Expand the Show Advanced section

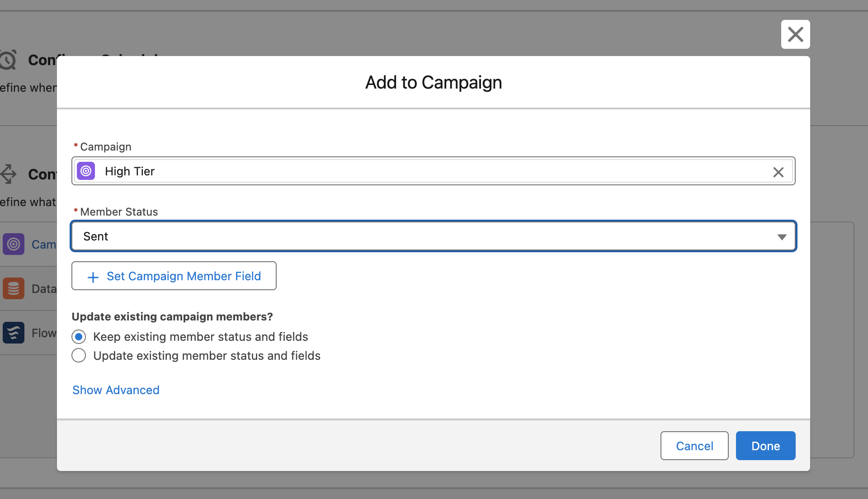pyautogui.click(x=116, y=390)
